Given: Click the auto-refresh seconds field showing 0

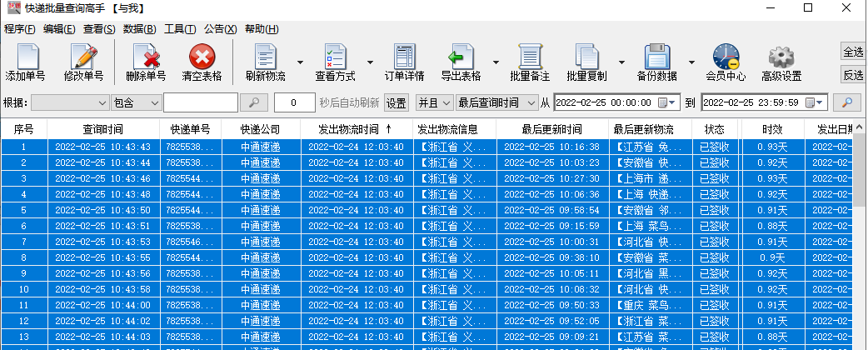Looking at the screenshot, I should [295, 102].
